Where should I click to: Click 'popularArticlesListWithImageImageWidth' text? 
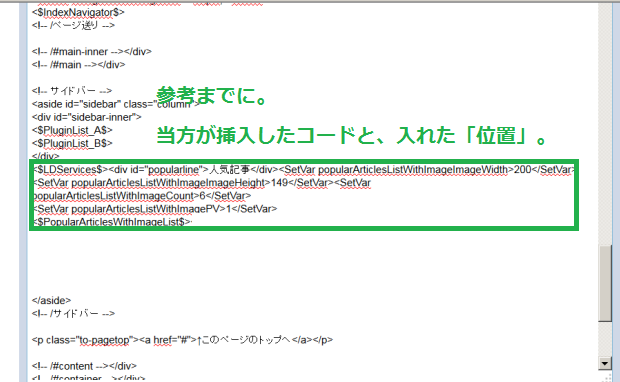pos(413,170)
